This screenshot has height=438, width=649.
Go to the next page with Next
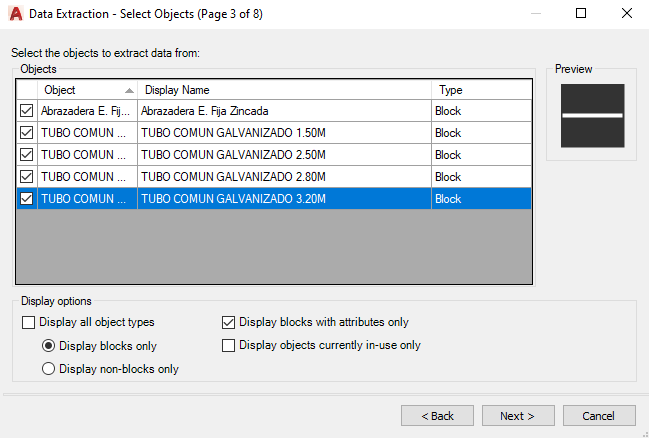point(518,416)
